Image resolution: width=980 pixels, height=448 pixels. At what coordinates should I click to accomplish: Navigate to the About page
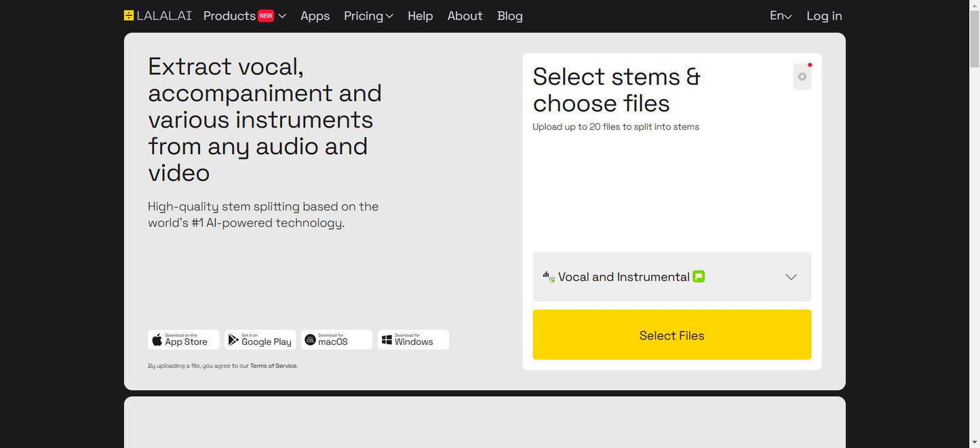(x=465, y=16)
